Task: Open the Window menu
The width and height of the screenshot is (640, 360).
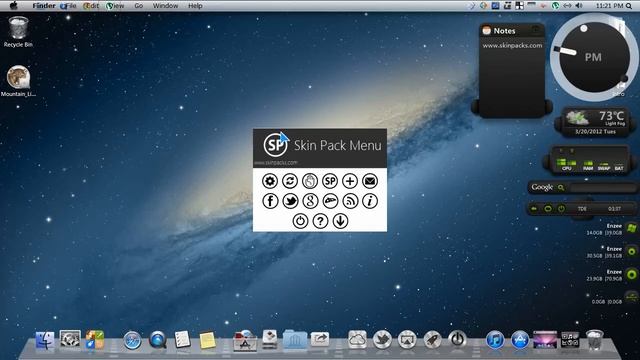Action: pyautogui.click(x=165, y=6)
